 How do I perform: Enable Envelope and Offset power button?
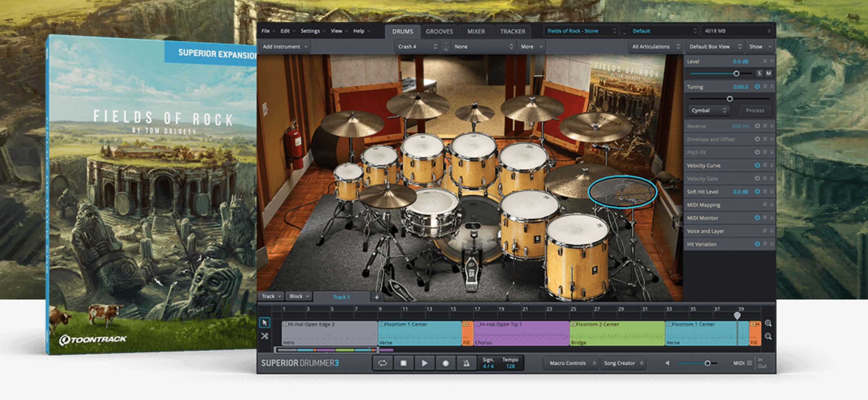(757, 139)
